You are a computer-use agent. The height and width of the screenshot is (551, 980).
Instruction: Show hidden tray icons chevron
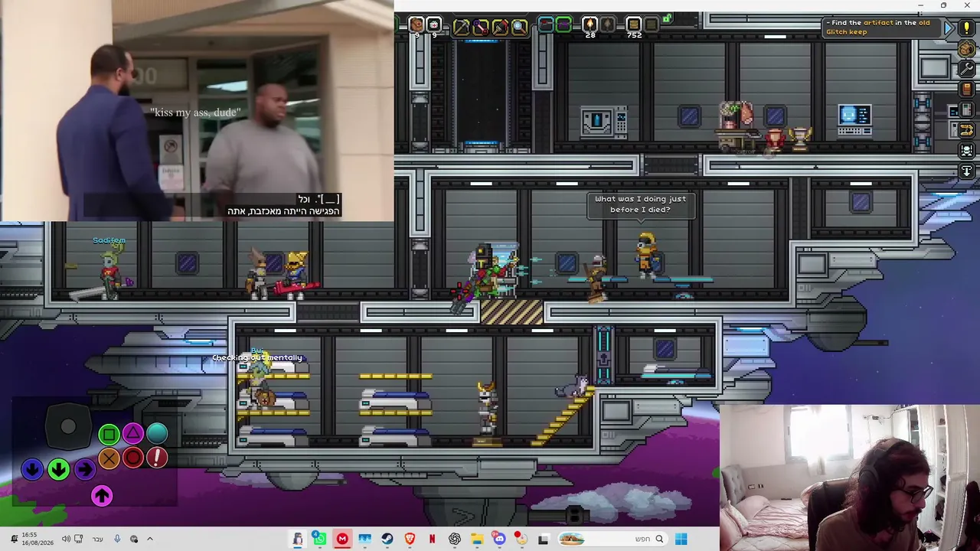point(150,540)
